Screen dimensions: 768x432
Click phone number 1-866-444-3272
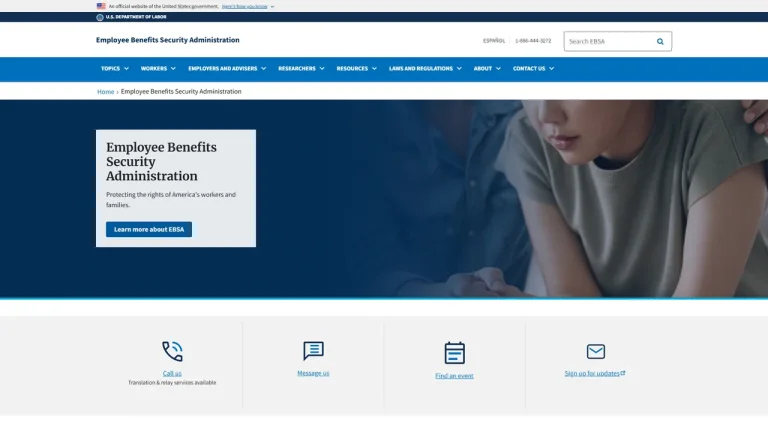[533, 41]
